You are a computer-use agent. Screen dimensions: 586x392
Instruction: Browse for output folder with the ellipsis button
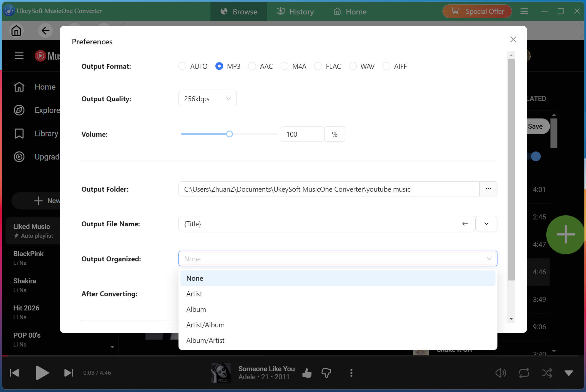pos(488,189)
